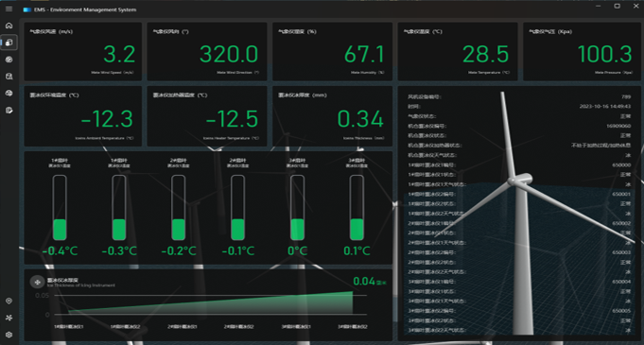Click the nacelle instrument number 16909060
644x345 pixels.
(618, 126)
